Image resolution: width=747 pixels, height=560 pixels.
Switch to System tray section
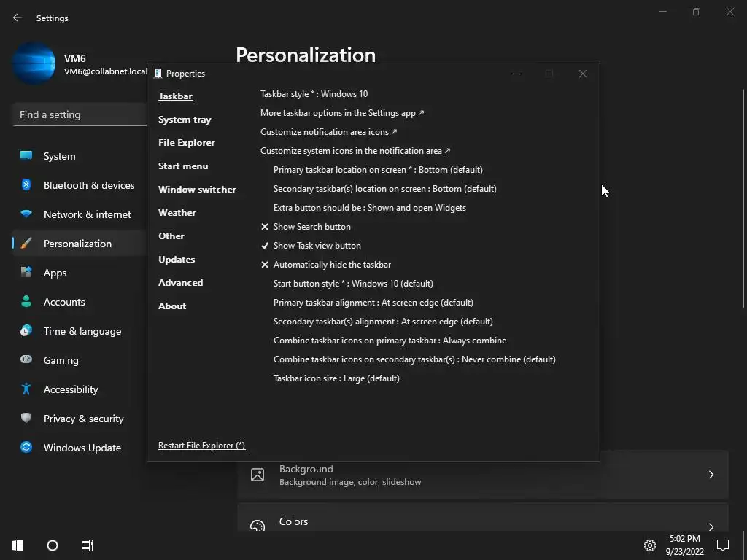pos(185,120)
